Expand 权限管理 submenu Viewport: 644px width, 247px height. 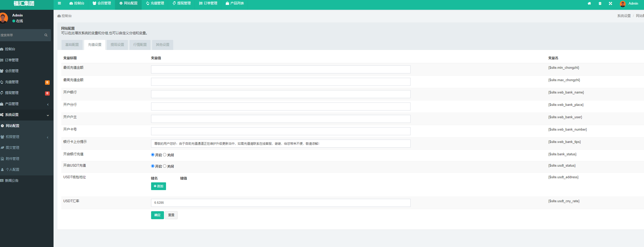pyautogui.click(x=26, y=137)
